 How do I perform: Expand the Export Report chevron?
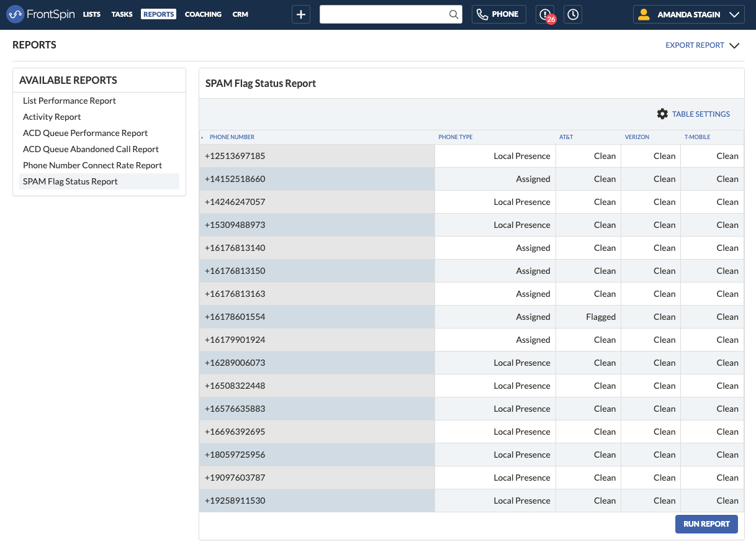(x=734, y=45)
